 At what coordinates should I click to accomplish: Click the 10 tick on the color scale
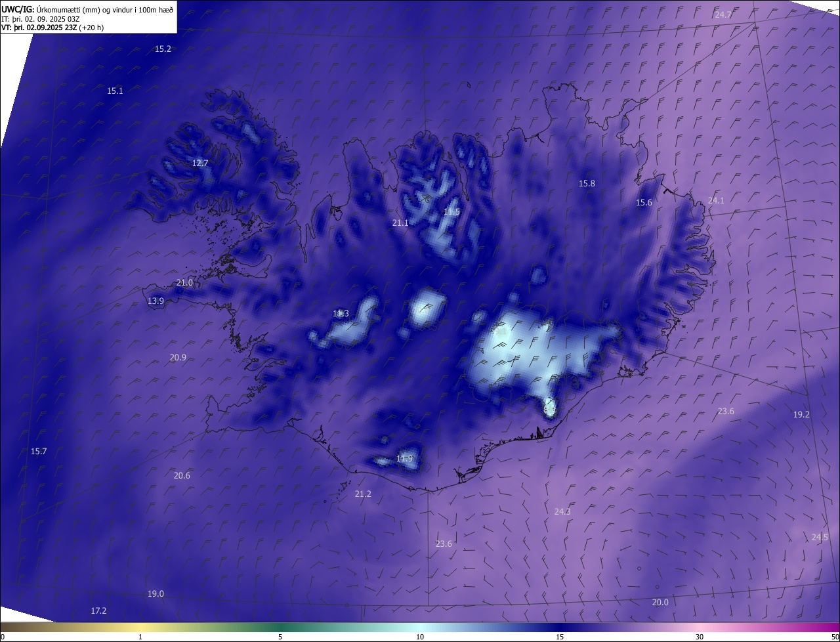(x=420, y=637)
